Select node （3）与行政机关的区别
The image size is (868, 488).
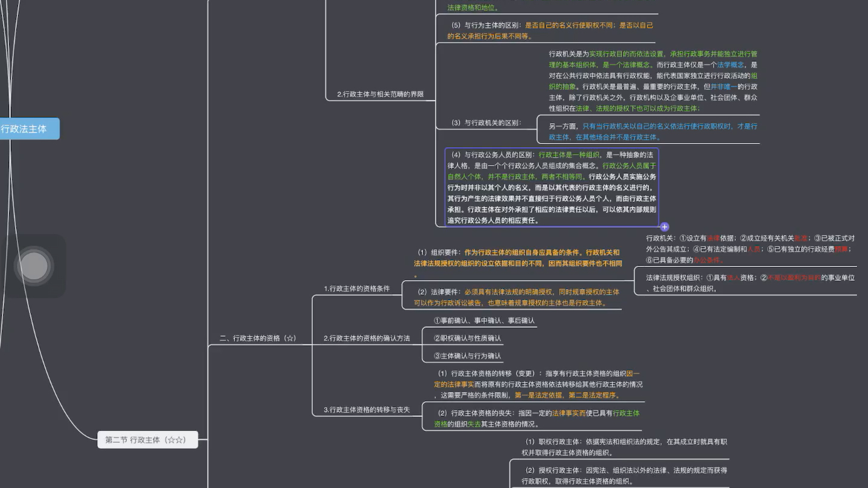[x=486, y=123]
